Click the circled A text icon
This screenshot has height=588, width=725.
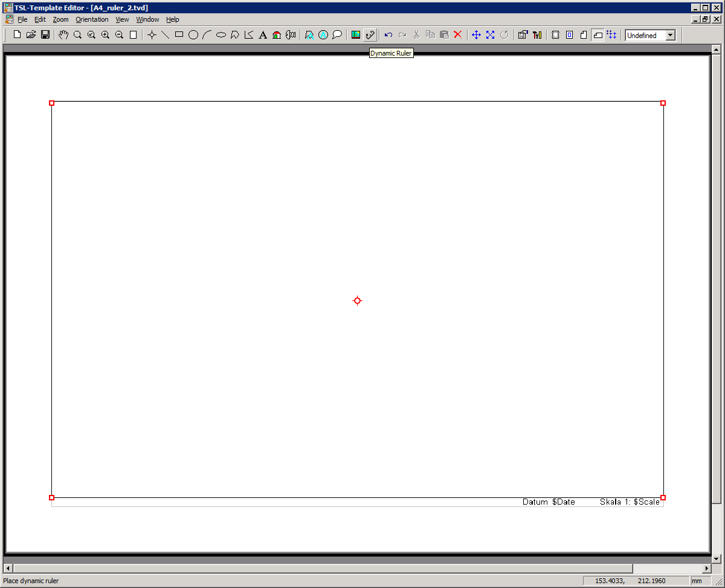tap(323, 35)
